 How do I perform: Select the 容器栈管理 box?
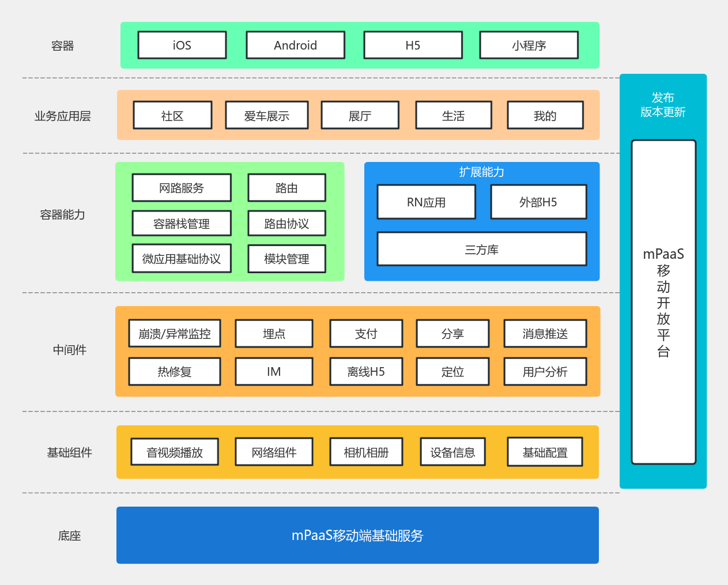tap(182, 224)
